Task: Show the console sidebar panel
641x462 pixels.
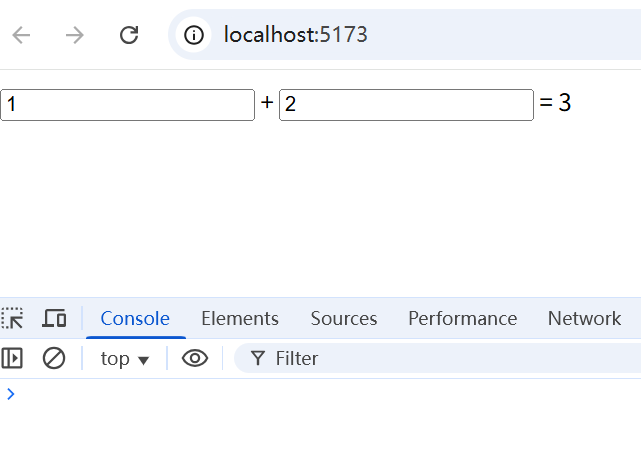Action: tap(12, 358)
